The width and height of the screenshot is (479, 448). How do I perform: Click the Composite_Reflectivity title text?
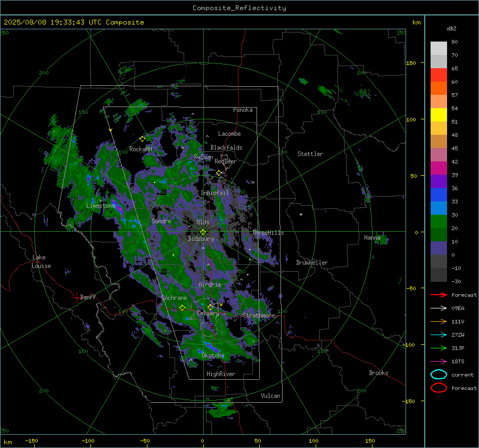pyautogui.click(x=240, y=8)
